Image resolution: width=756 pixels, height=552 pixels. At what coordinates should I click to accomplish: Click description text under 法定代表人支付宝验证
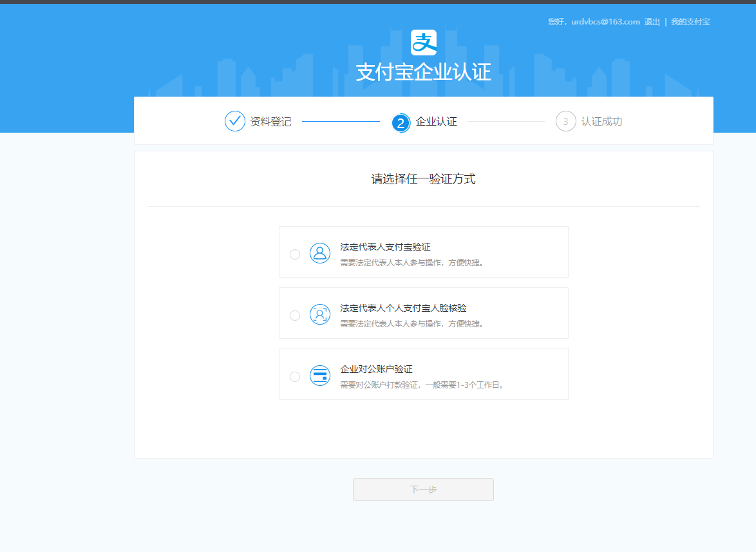pyautogui.click(x=412, y=262)
